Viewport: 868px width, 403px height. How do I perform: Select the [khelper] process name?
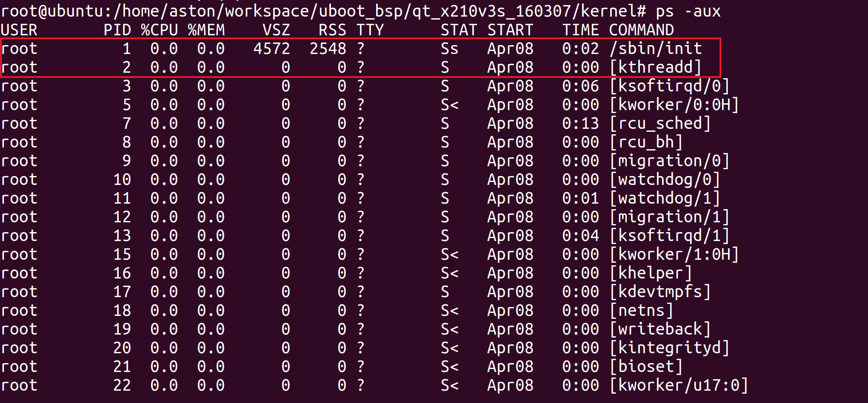pyautogui.click(x=651, y=273)
